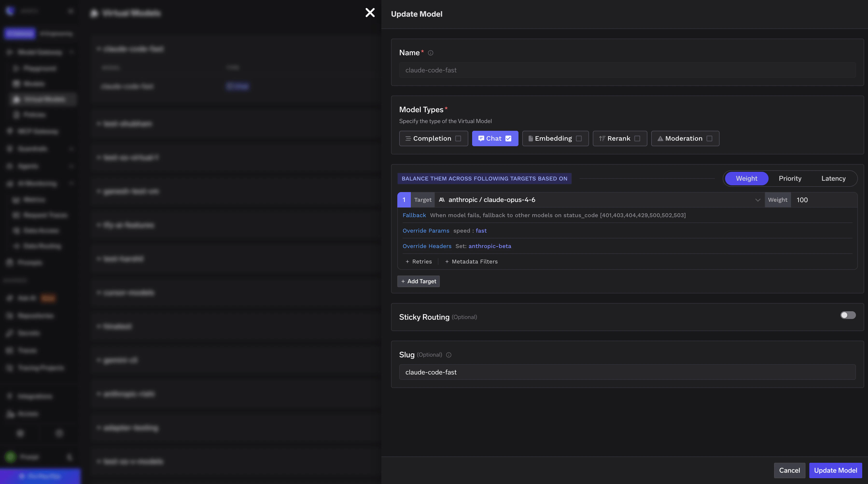Viewport: 868px width, 484px height.
Task: Click the info icon next to Name
Action: 431,53
